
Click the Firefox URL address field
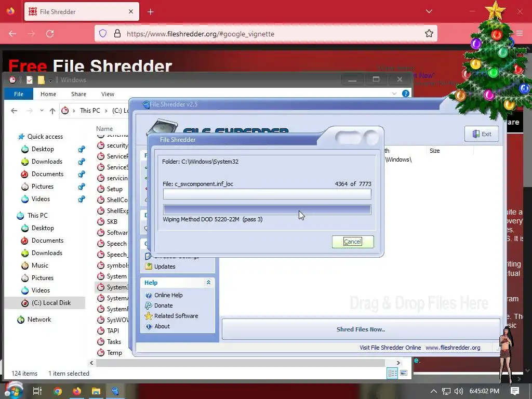click(x=265, y=34)
